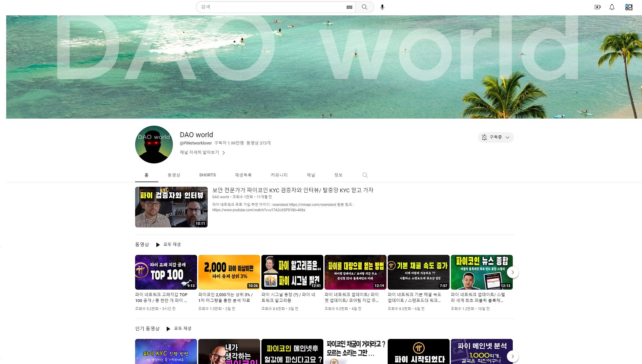Screen dimensions: 642x364
Task: Open title 파이 네트워크 업데이트/ 스텔라 세계 최초
Action: tap(478, 297)
